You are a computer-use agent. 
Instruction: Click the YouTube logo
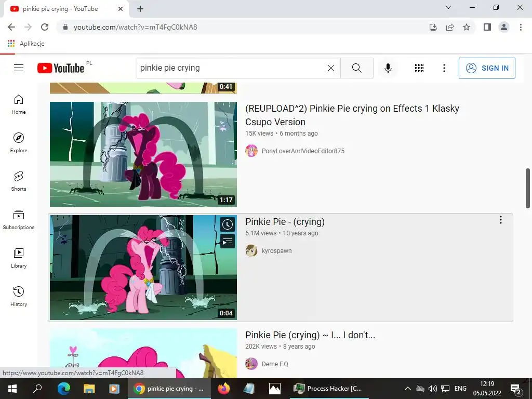(x=61, y=68)
